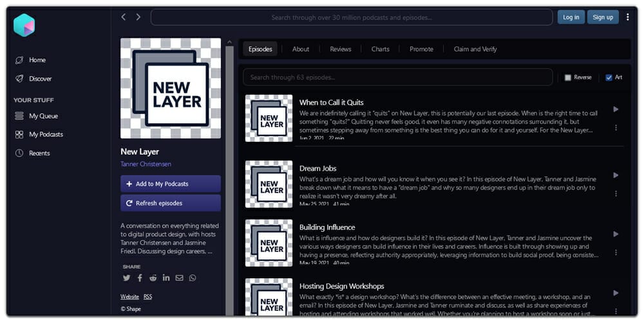644x322 pixels.
Task: Open options menu for Building Influence episode
Action: pos(616,252)
